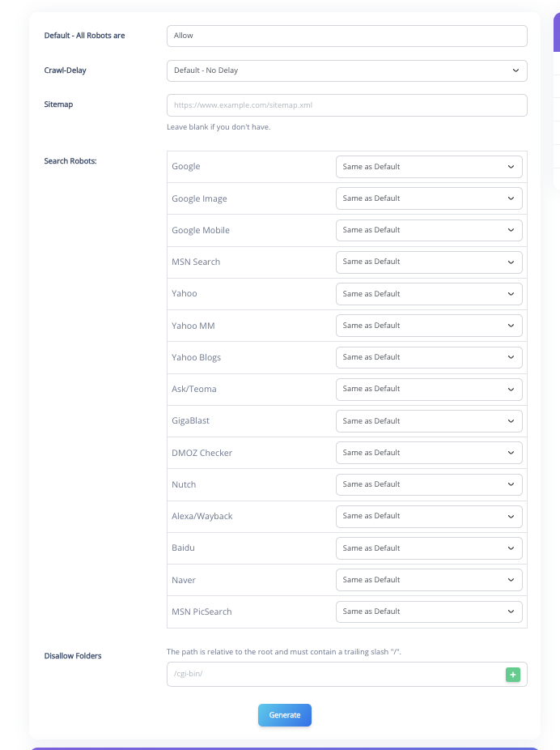Click the Generate button
Image resolution: width=560 pixels, height=750 pixels.
coord(284,715)
